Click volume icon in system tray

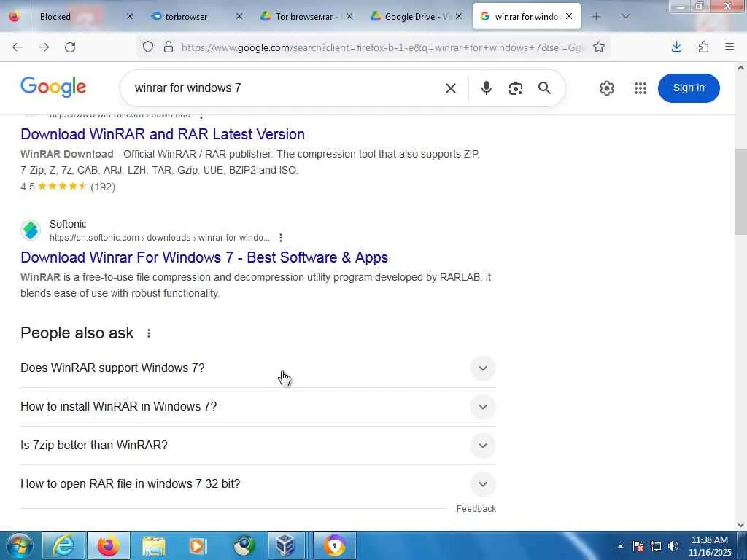tap(673, 546)
